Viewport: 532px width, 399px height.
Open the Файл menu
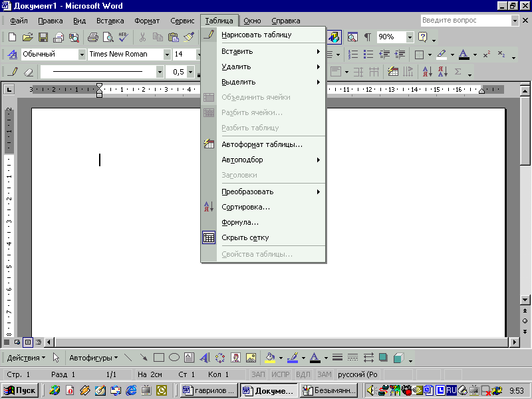19,21
